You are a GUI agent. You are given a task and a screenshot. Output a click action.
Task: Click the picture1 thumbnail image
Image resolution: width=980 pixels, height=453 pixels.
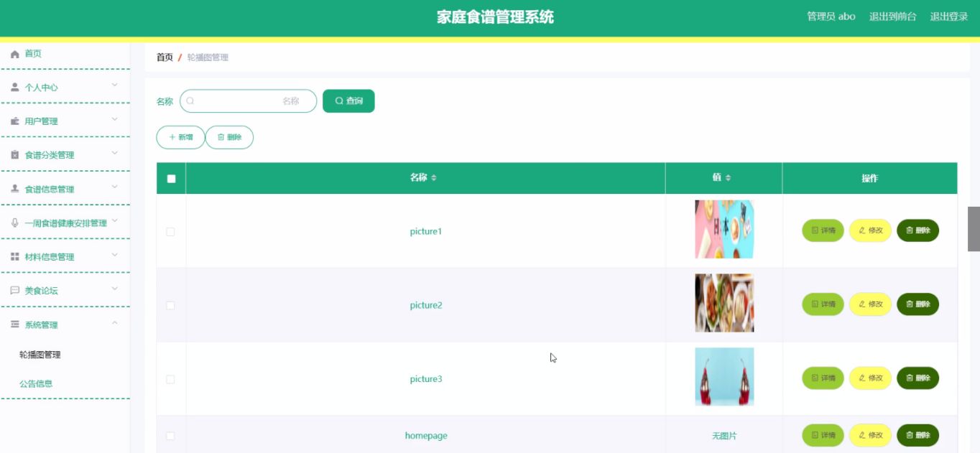[724, 229]
